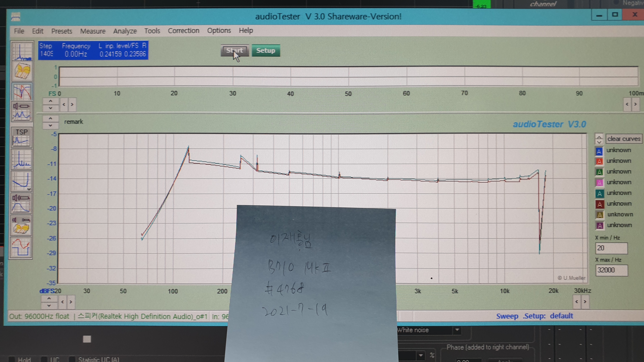Open the 3D waterfall measurement icon
The height and width of the screenshot is (362, 644).
tap(22, 71)
